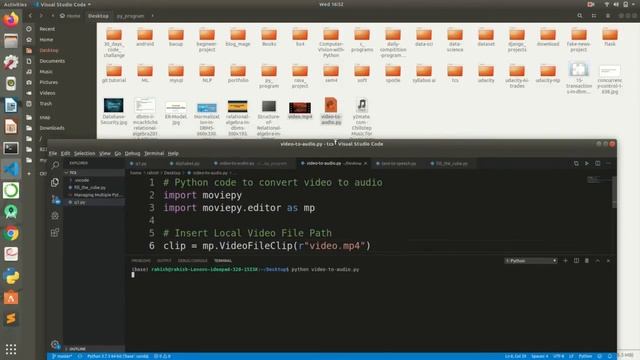Open Google Chrome from the dock
This screenshot has height=360, width=640.
(11, 233)
